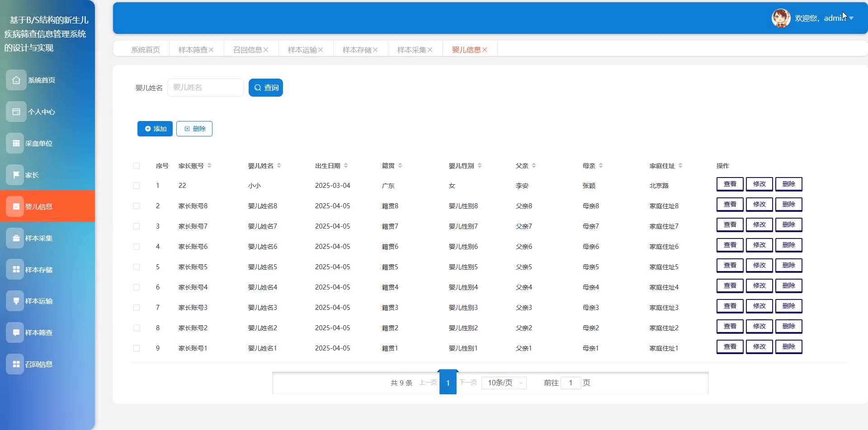
Task: Click the admin user avatar
Action: pos(781,18)
